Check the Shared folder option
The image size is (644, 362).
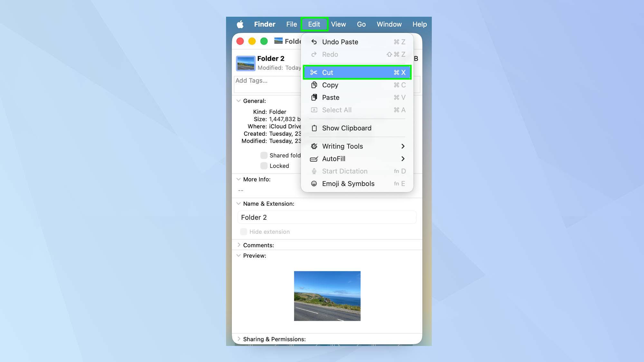264,155
